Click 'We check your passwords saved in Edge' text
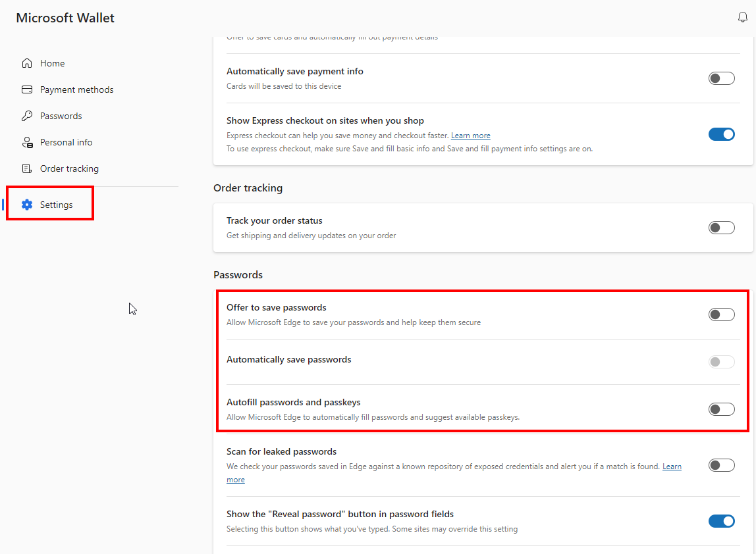The width and height of the screenshot is (756, 554). pyautogui.click(x=443, y=466)
